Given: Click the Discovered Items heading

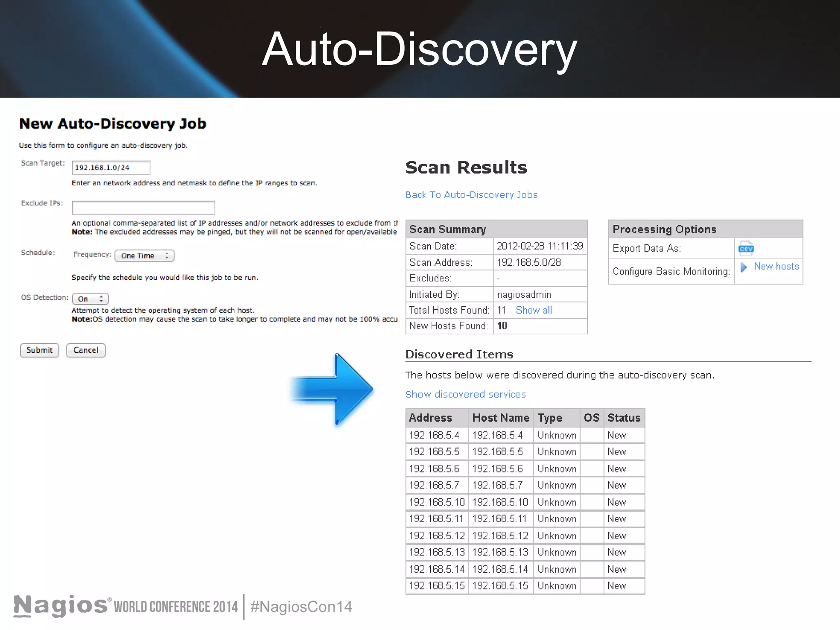Looking at the screenshot, I should 459,354.
